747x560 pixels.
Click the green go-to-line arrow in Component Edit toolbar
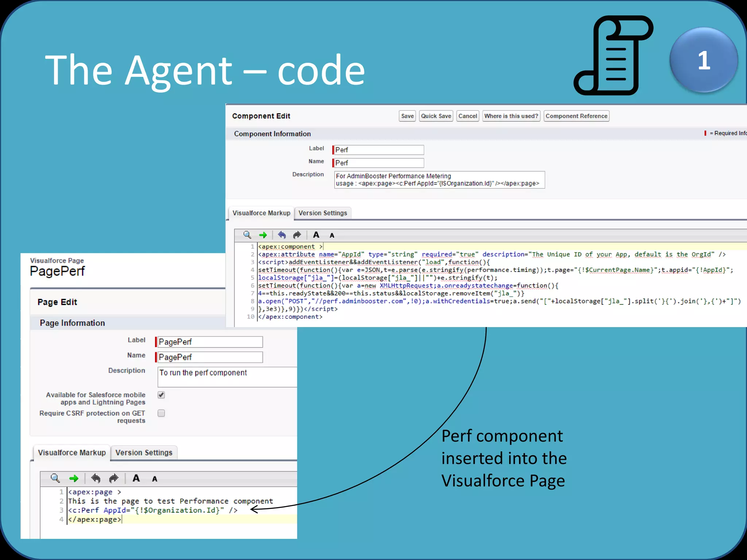(x=263, y=235)
